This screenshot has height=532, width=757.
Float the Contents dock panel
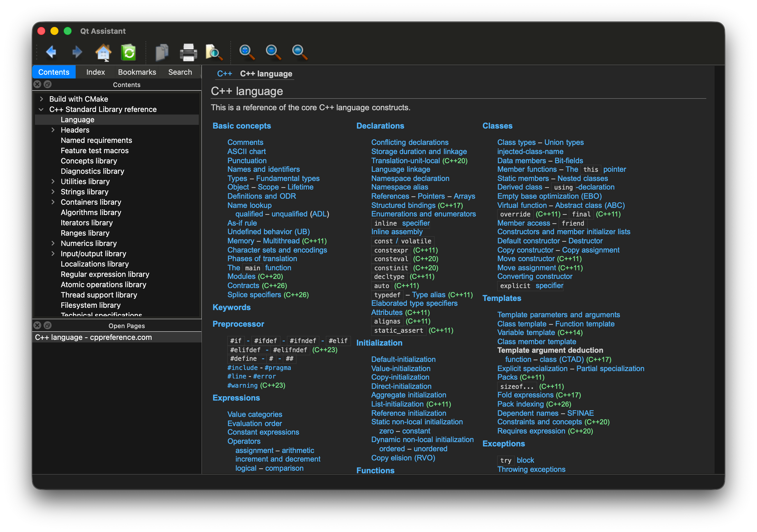[48, 84]
